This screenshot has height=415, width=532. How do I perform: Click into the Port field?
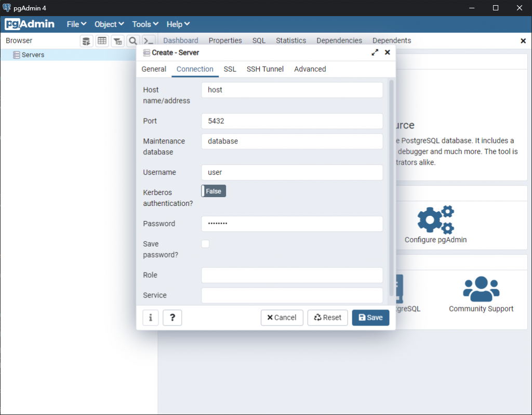pos(292,121)
